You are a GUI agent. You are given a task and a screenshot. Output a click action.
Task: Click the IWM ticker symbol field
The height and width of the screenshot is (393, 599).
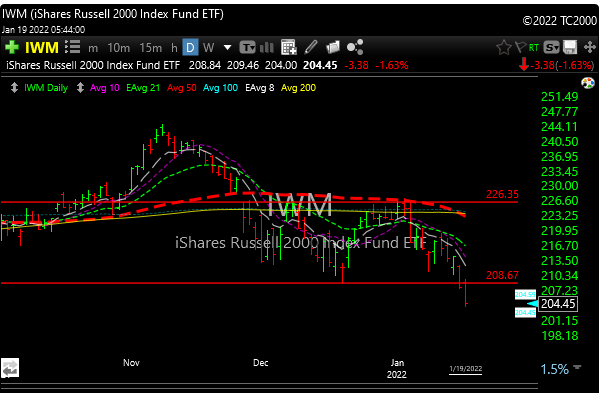(42, 48)
